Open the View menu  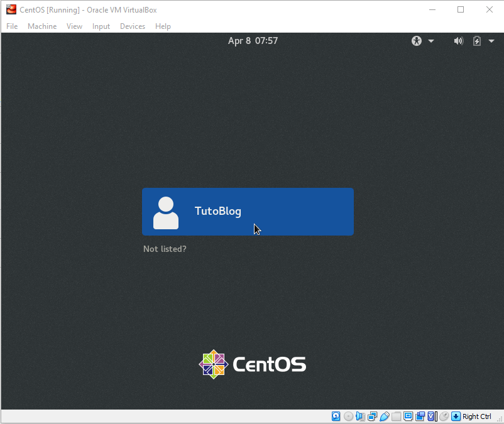74,26
